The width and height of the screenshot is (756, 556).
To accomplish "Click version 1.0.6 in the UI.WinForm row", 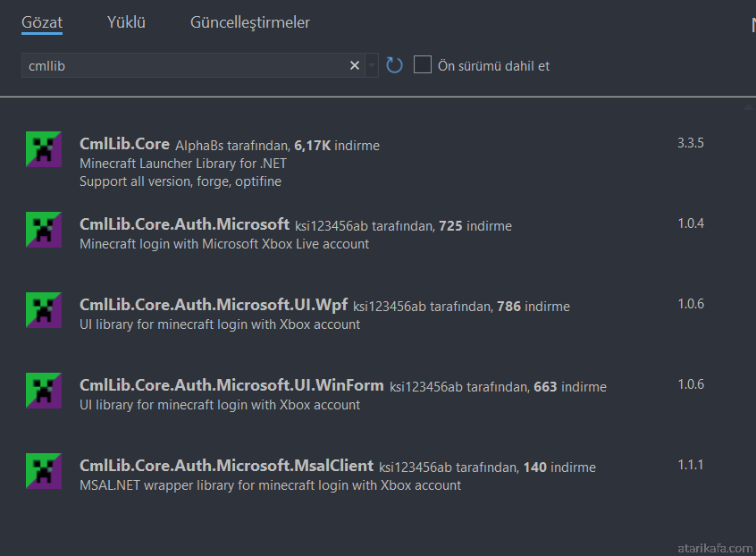I will click(691, 384).
